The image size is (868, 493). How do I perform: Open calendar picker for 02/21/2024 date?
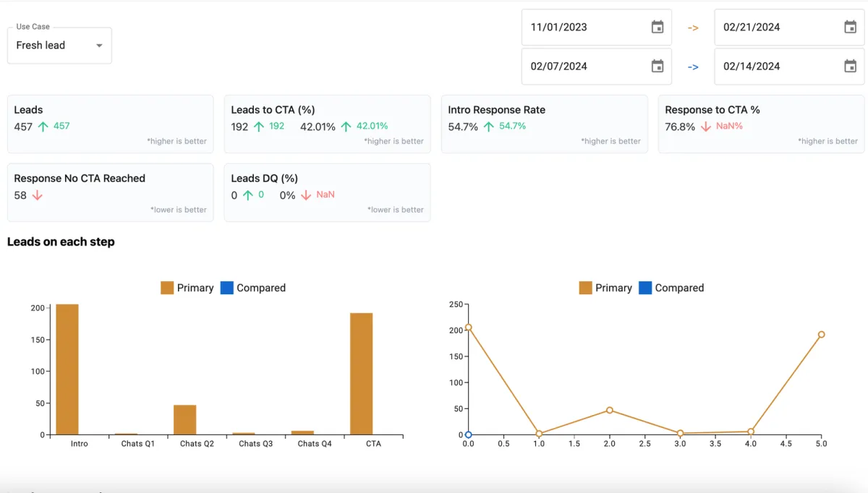851,27
